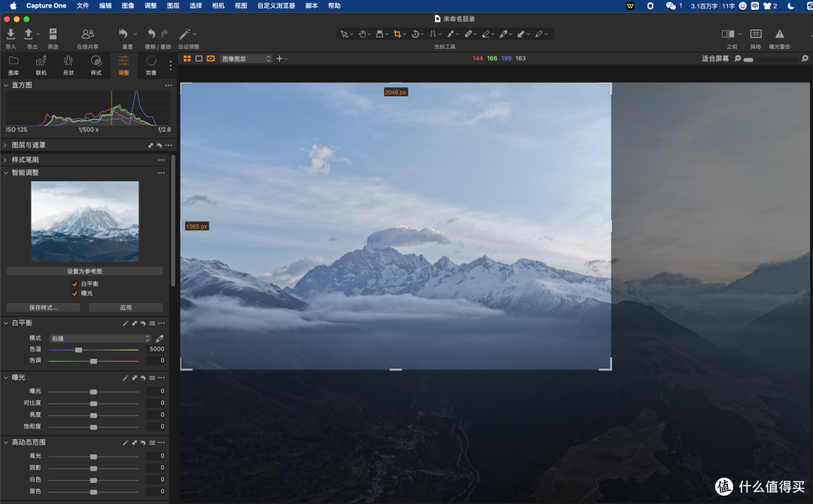
Task: Select the white balance picker cursor tool
Action: [x=503, y=34]
